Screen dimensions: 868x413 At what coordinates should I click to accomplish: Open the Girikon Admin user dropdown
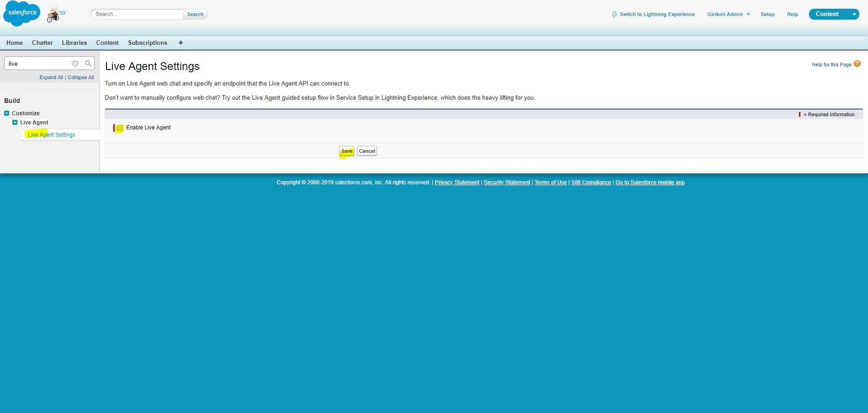click(x=729, y=14)
